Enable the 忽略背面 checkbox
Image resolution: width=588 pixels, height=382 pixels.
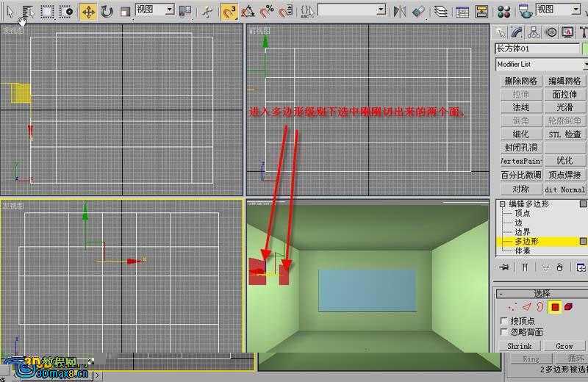pos(504,332)
